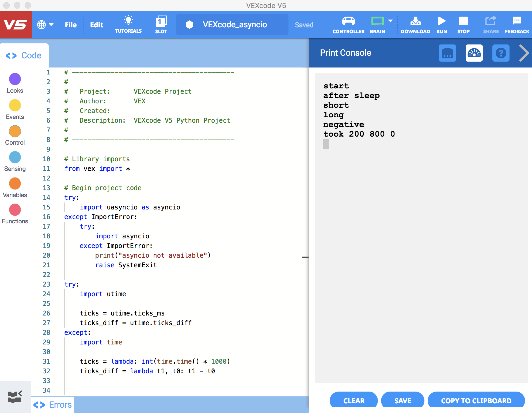
Task: Click 'took 200 800 0' console line
Action: (359, 134)
